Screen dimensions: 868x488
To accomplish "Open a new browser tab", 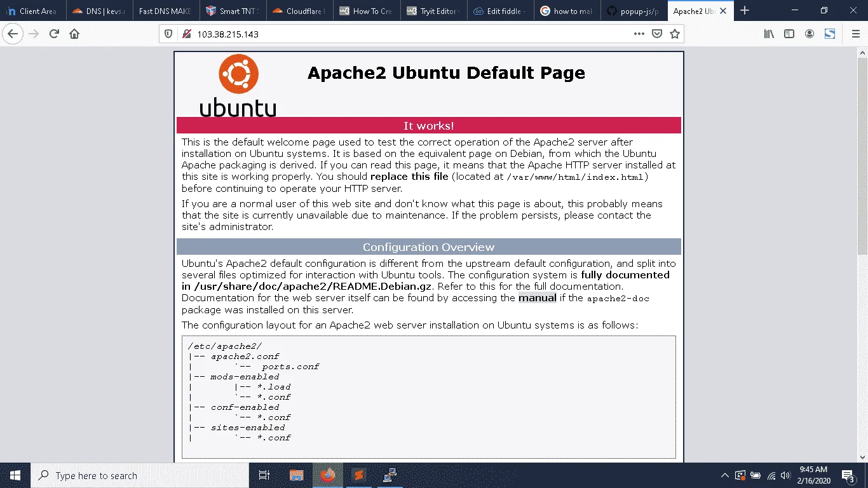I will 745,11.
